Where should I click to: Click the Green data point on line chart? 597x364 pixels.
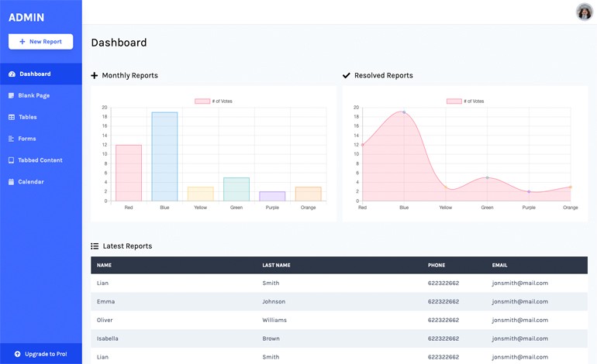(x=488, y=177)
